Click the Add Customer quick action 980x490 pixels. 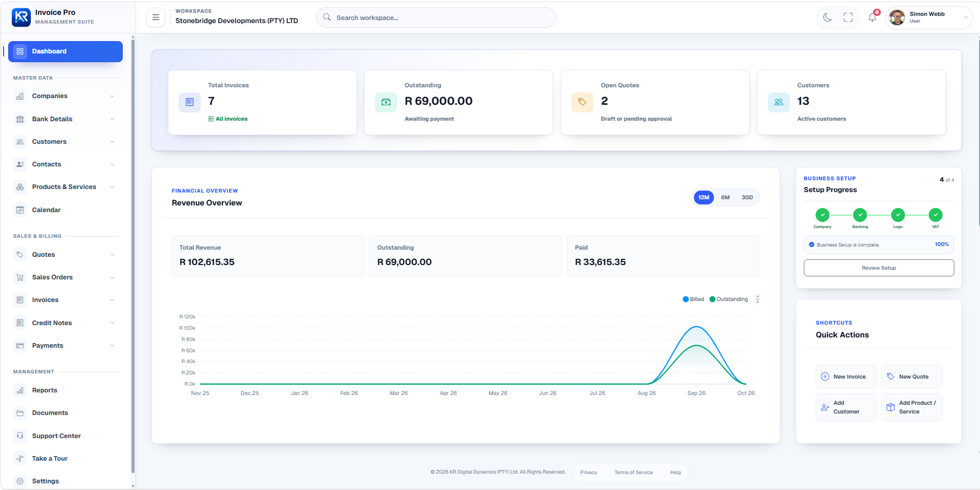click(x=846, y=408)
